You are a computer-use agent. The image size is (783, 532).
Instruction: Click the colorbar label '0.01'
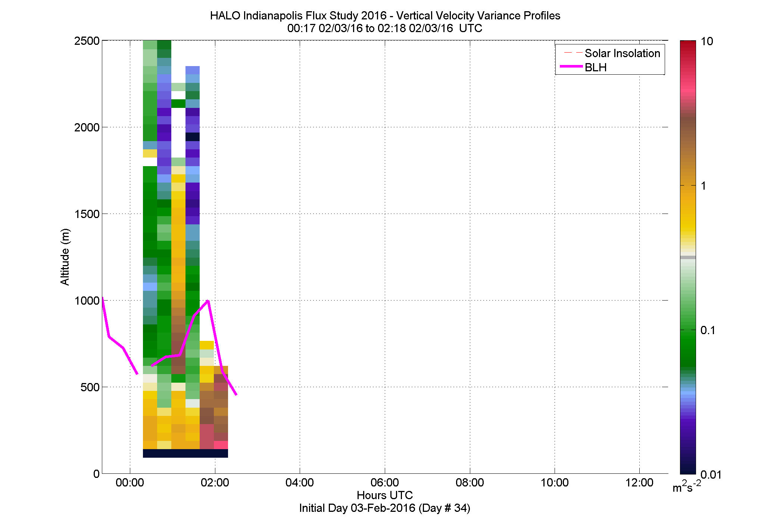coord(711,475)
